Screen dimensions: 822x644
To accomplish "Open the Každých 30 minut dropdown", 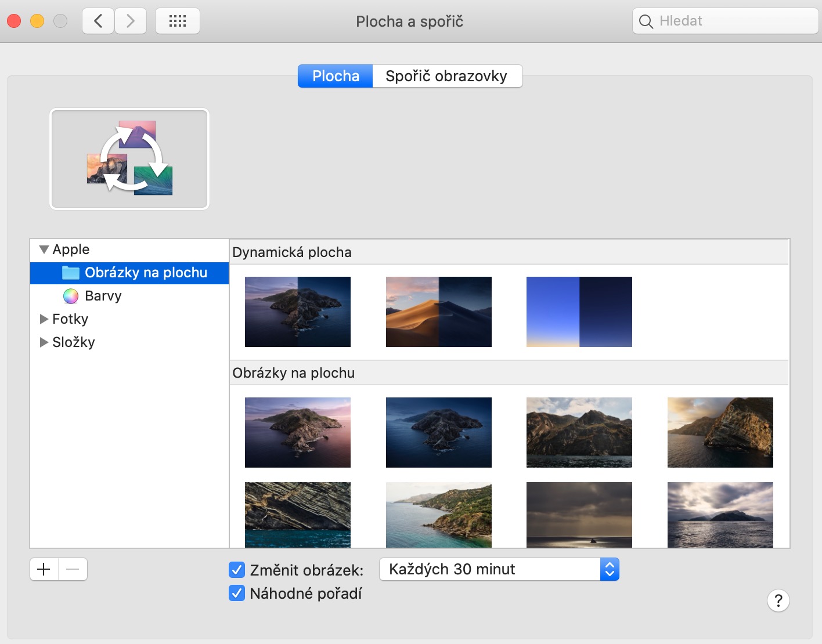I will 499,569.
